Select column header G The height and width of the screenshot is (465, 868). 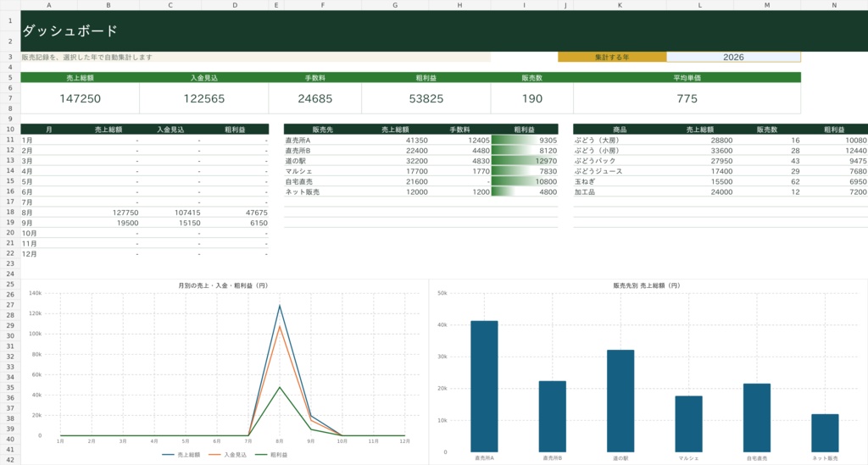click(395, 5)
